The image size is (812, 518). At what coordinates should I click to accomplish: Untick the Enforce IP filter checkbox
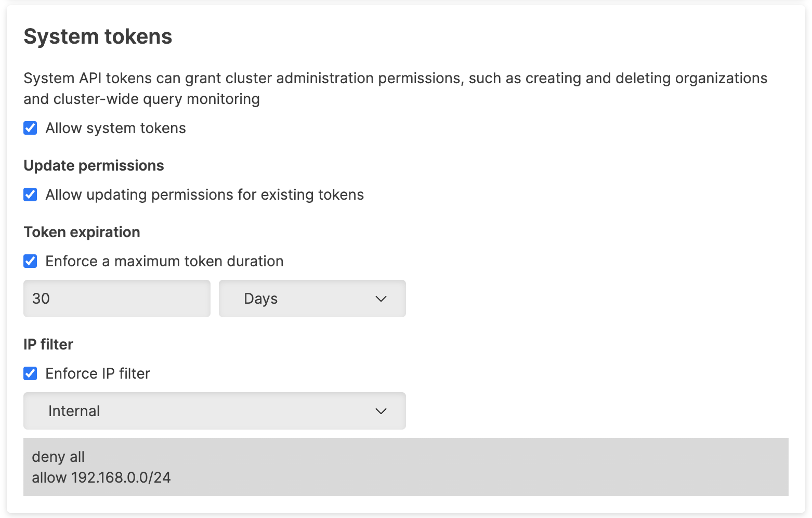(30, 373)
